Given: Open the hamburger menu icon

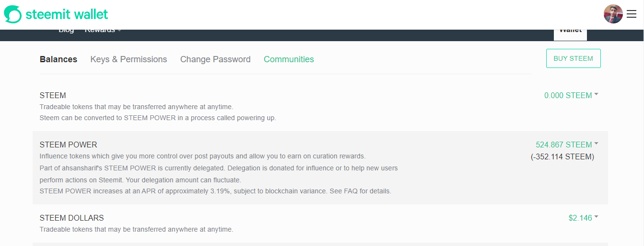Looking at the screenshot, I should pyautogui.click(x=632, y=14).
